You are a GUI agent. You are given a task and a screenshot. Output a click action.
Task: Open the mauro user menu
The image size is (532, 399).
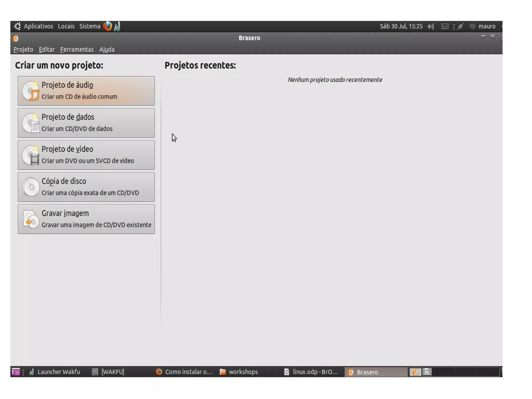[x=487, y=26]
